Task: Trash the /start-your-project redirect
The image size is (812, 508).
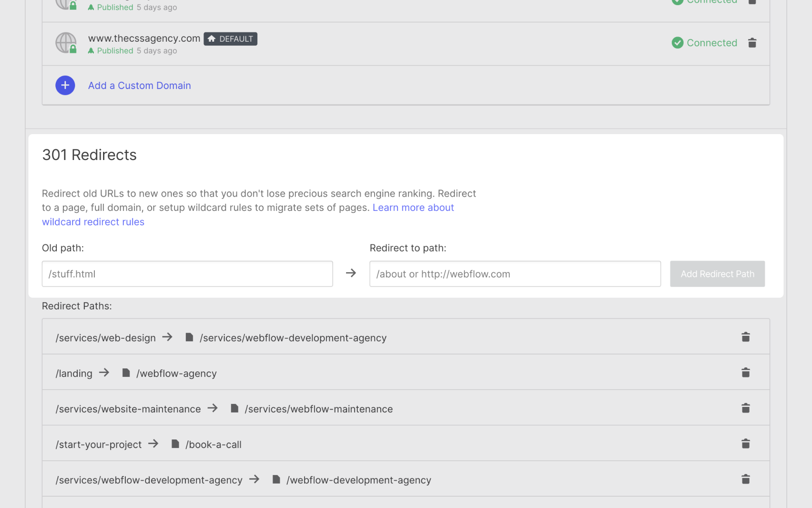Action: click(x=746, y=444)
